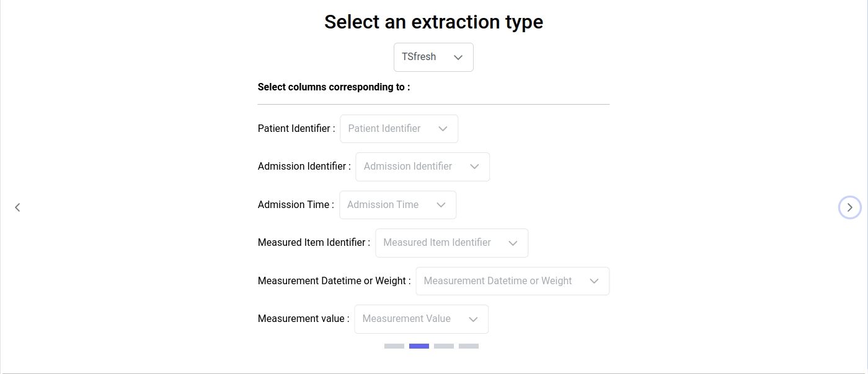Click the Measured Item Identifier chevron arrow

(x=513, y=243)
